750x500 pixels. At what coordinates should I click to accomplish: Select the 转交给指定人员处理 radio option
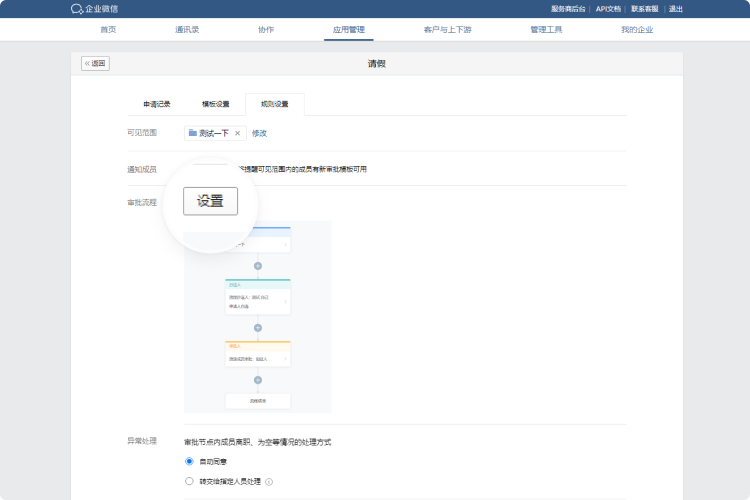(x=189, y=481)
